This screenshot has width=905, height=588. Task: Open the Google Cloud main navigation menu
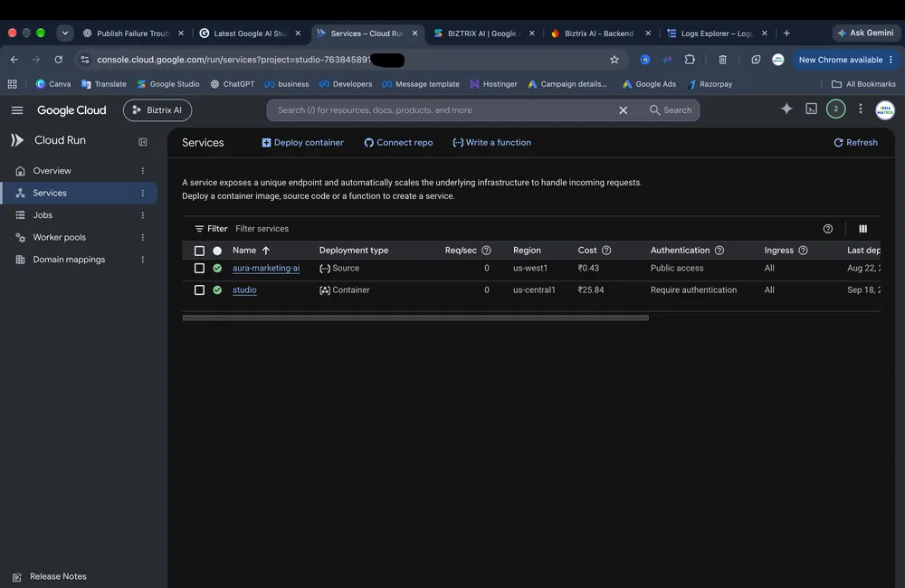point(17,110)
